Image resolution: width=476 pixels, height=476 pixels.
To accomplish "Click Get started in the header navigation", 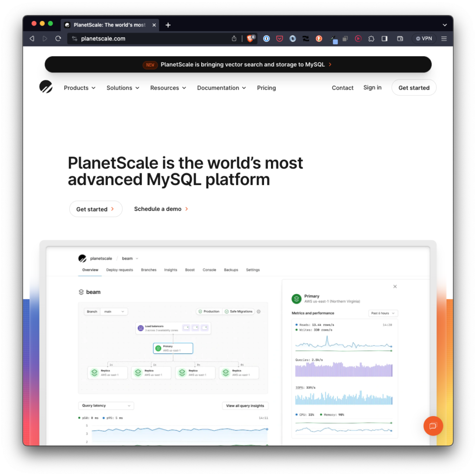I will pyautogui.click(x=414, y=88).
